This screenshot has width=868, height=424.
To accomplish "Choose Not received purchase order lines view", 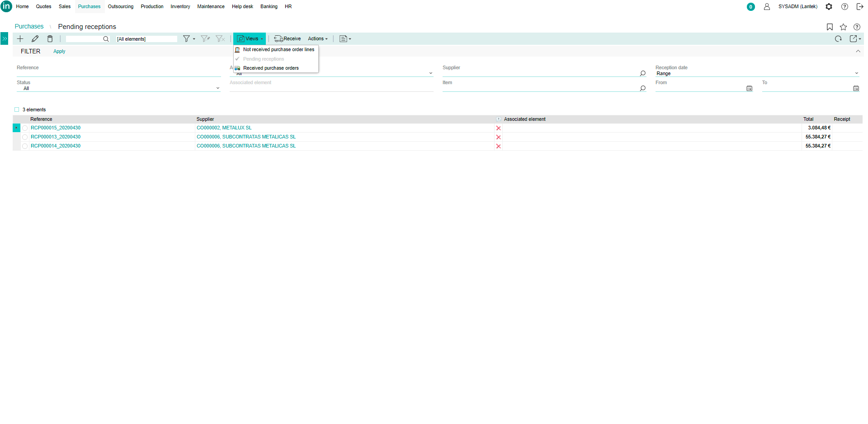I will coord(278,50).
